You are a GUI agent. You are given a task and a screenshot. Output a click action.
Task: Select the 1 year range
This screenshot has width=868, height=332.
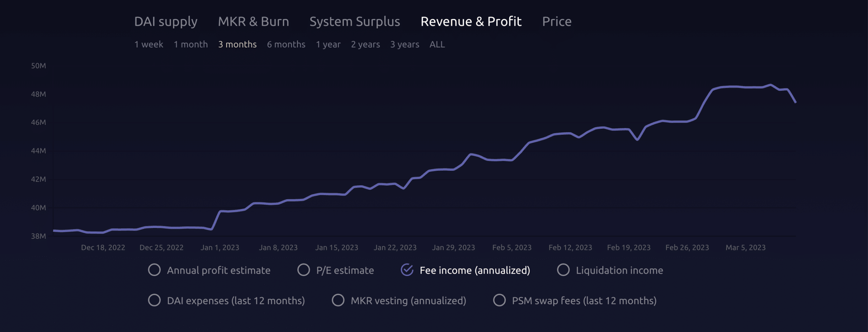click(x=328, y=44)
